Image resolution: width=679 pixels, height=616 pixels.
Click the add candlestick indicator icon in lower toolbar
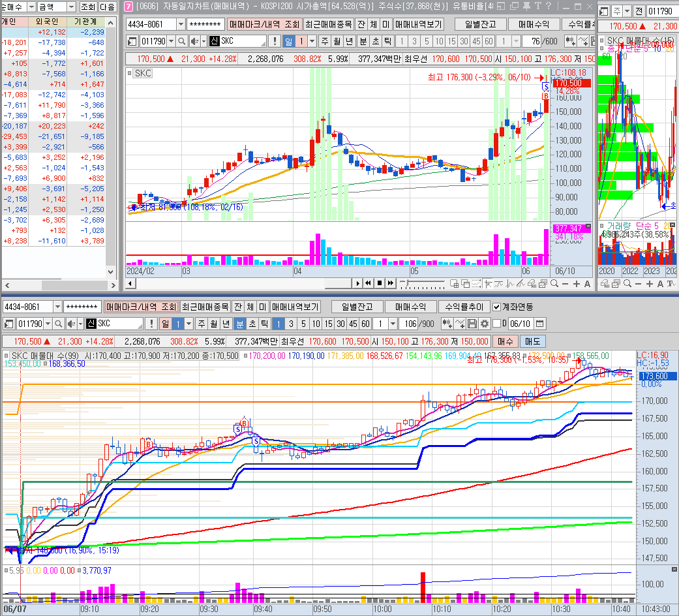(x=447, y=324)
